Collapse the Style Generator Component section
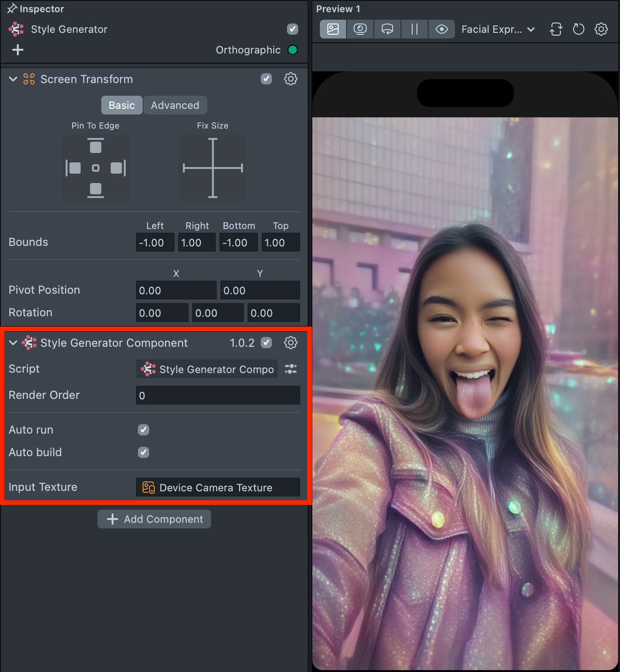 coord(13,343)
